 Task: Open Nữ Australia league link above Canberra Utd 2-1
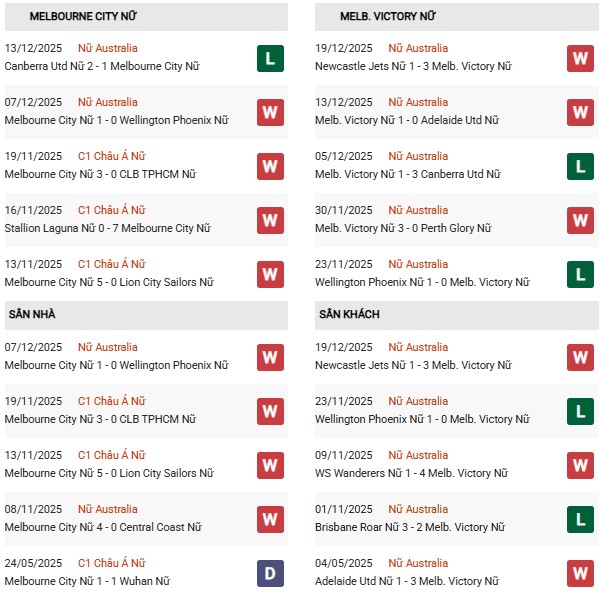point(108,48)
